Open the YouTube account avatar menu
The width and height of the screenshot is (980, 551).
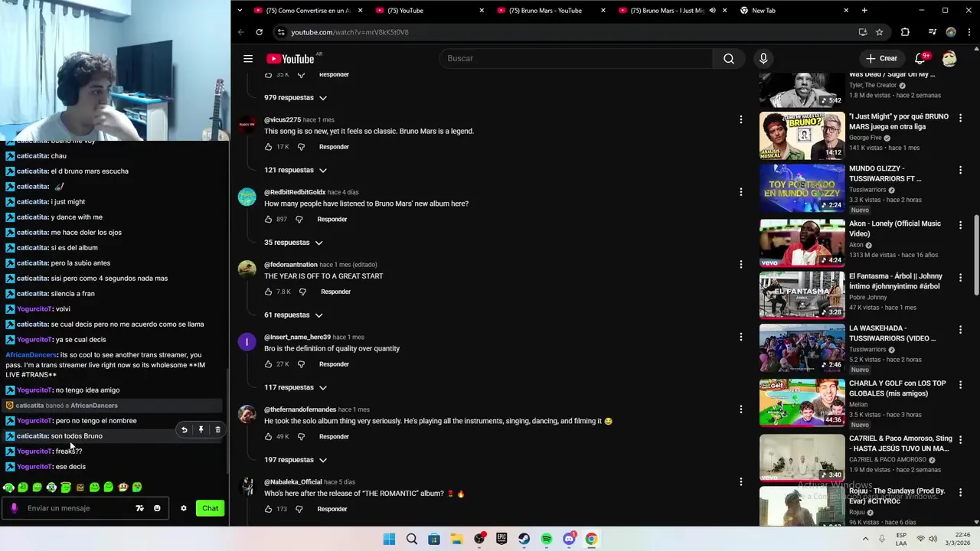[x=949, y=58]
